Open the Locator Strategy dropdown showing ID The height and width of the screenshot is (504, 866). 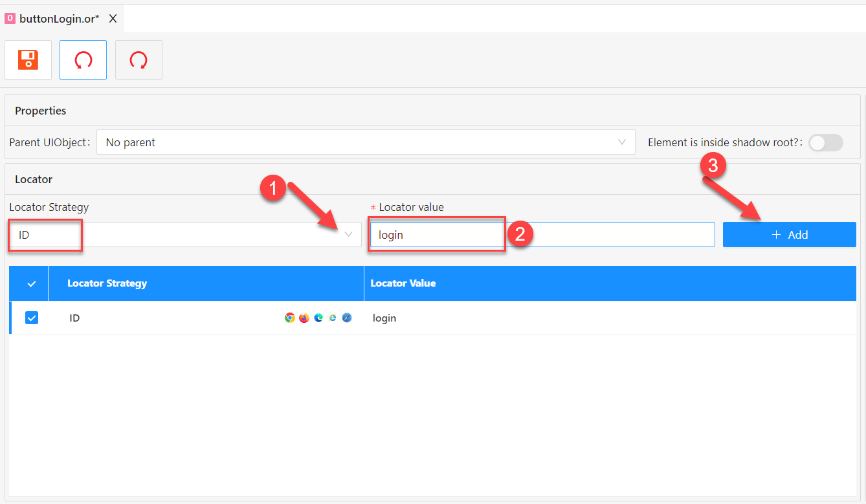pos(185,235)
